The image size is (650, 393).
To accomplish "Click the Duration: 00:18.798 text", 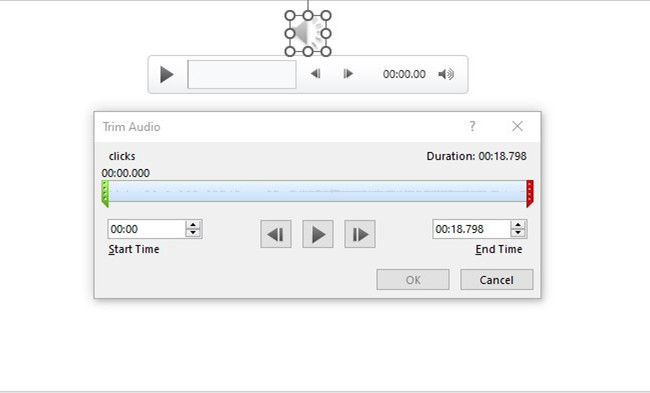I will [x=477, y=156].
